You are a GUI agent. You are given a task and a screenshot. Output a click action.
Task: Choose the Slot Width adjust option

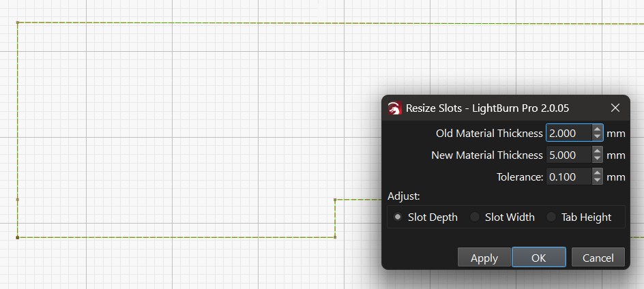475,217
